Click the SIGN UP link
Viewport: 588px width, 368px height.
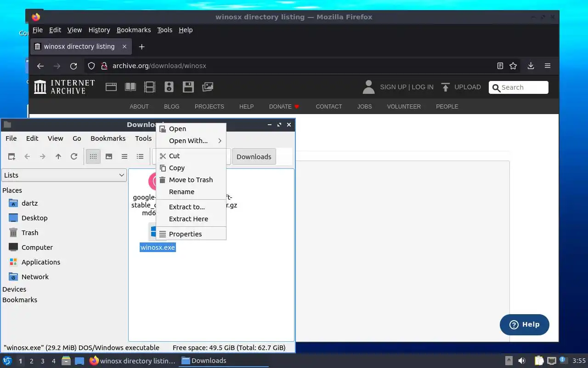point(393,87)
